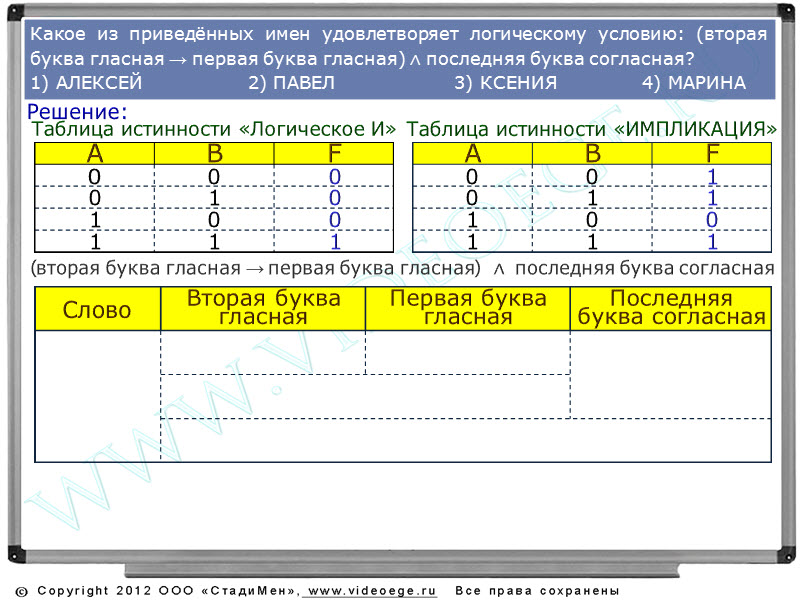Click the empty cell under 'Вторая буква гласная'

coord(263,353)
